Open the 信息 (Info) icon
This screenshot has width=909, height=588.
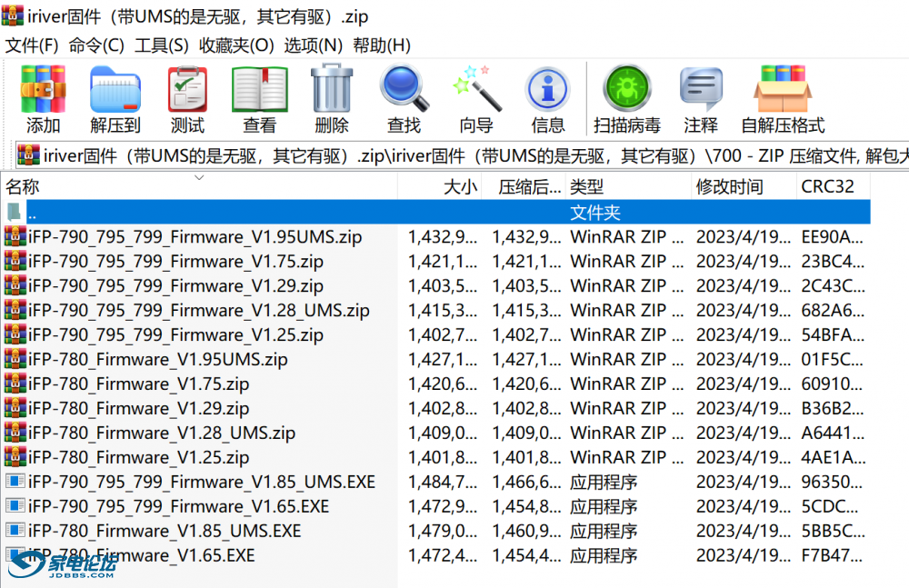pyautogui.click(x=548, y=89)
